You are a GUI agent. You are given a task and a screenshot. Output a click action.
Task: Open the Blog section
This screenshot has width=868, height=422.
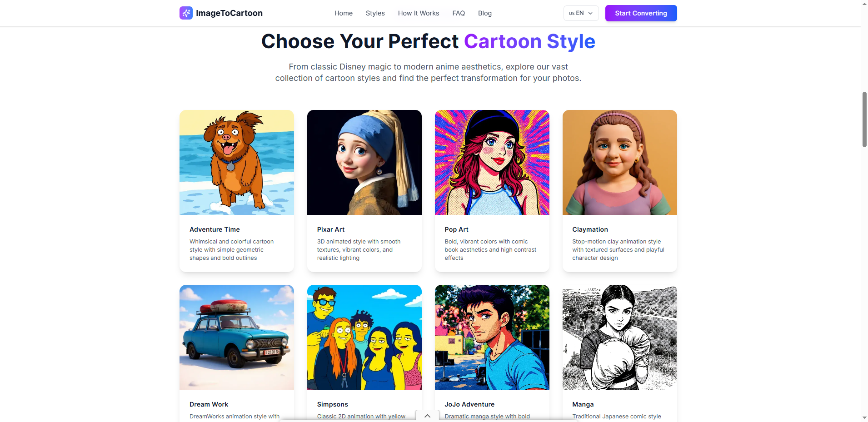(x=484, y=13)
